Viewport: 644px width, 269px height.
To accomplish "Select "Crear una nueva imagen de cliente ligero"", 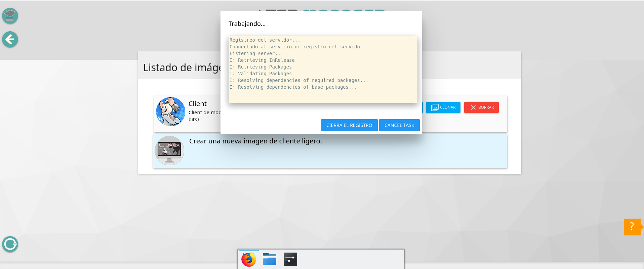I will pyautogui.click(x=255, y=141).
